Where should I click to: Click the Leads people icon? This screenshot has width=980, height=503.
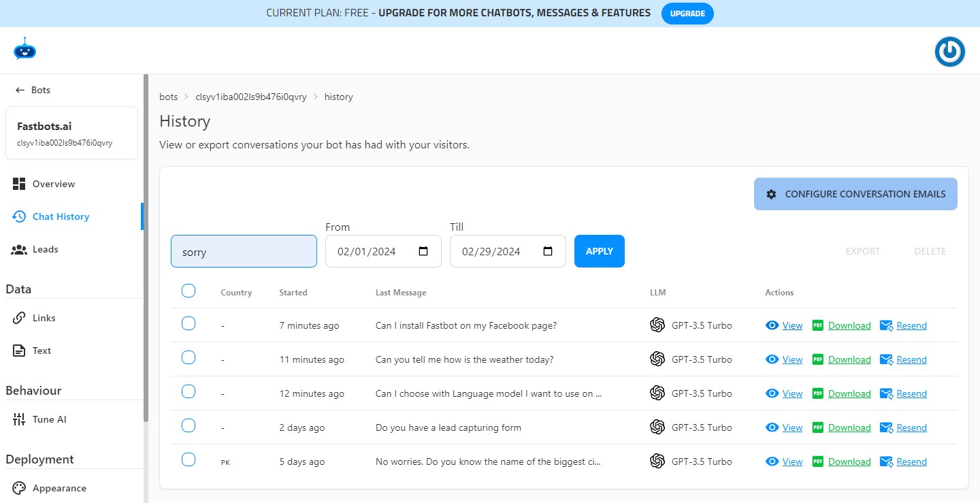click(x=19, y=249)
